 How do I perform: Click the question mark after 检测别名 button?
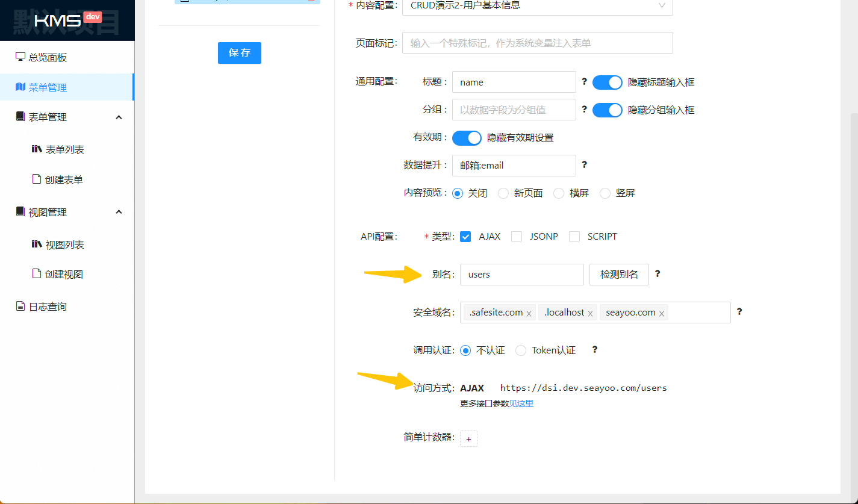tap(657, 274)
